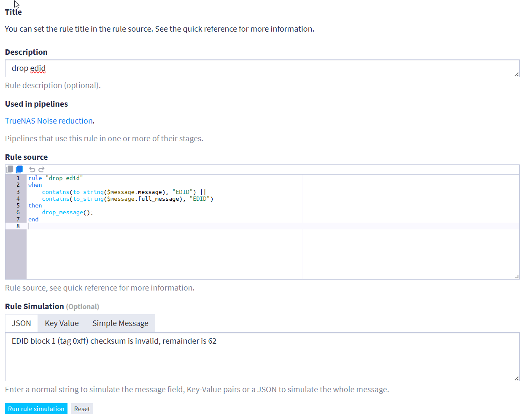This screenshot has width=529, height=420.
Task: Click the drop_message() call in the rule source
Action: (67, 213)
